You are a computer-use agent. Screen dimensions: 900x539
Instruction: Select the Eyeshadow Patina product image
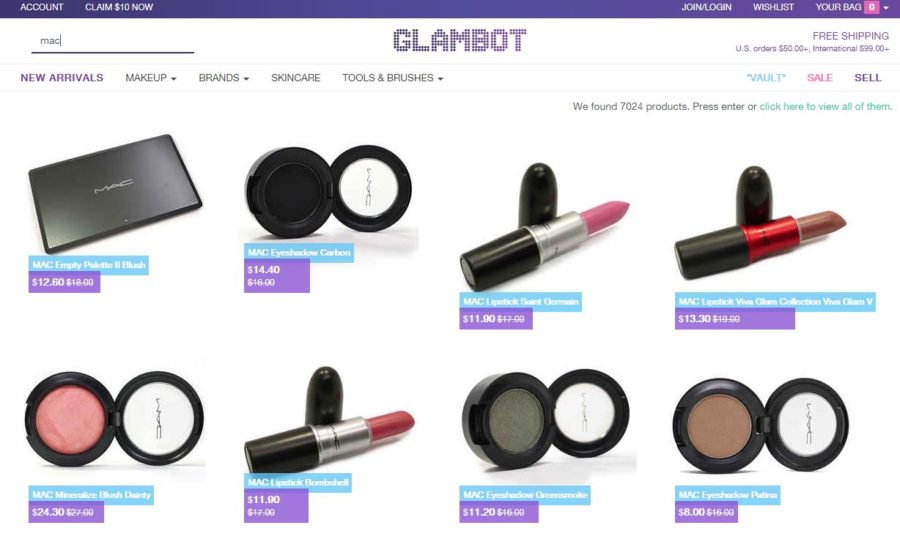(x=761, y=425)
